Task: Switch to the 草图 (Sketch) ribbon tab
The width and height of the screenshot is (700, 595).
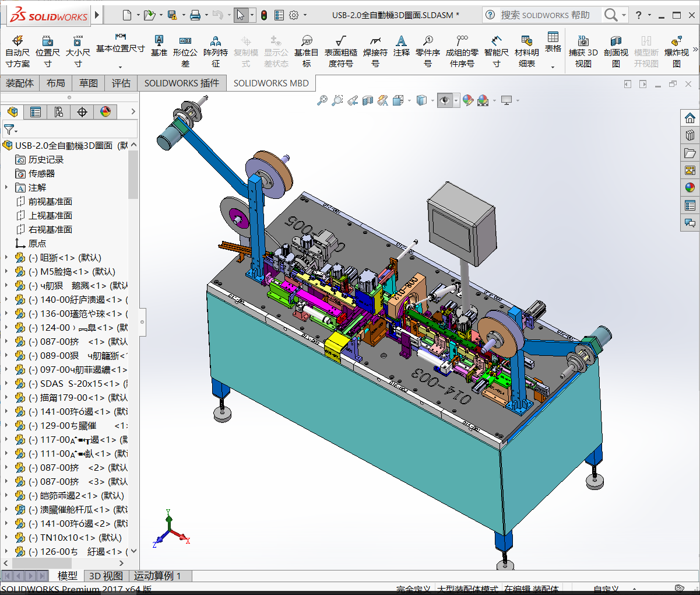Action: (89, 83)
